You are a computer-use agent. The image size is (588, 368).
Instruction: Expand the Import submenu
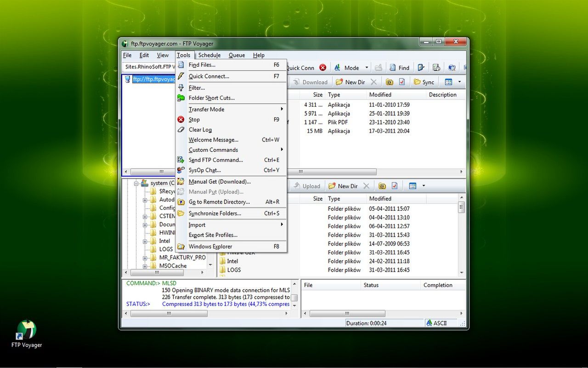pos(231,225)
